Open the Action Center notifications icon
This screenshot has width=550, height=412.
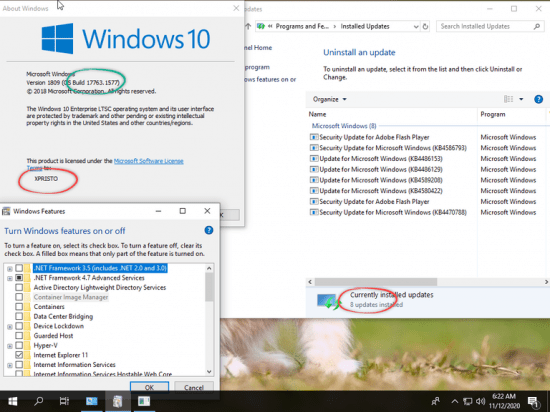[533, 401]
